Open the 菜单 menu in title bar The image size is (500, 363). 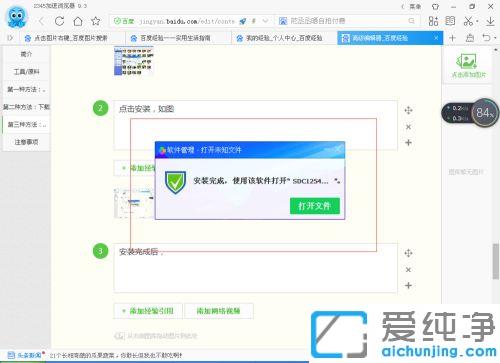pyautogui.click(x=415, y=6)
